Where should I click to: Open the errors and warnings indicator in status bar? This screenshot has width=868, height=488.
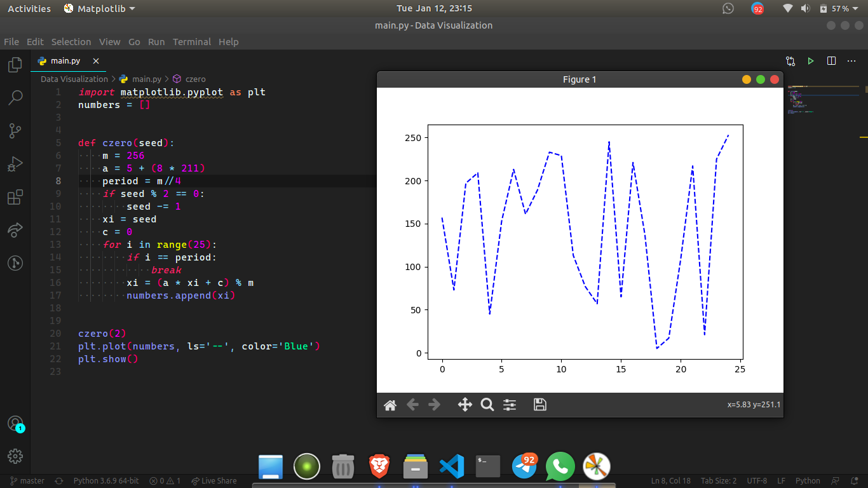[x=165, y=481]
